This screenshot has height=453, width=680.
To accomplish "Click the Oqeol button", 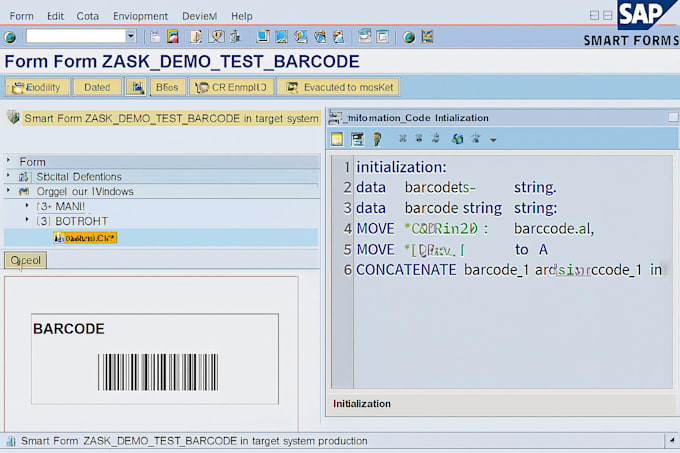I will click(x=26, y=260).
